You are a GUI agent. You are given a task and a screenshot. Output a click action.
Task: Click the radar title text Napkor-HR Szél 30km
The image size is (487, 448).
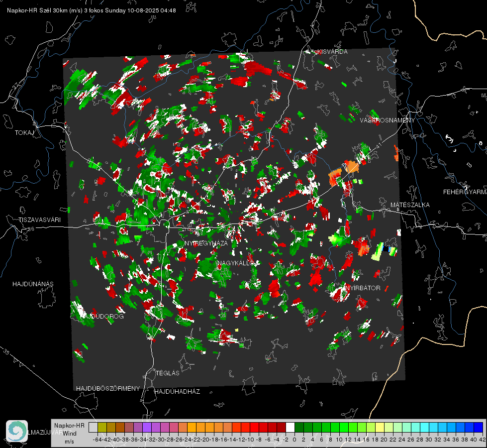coord(45,10)
